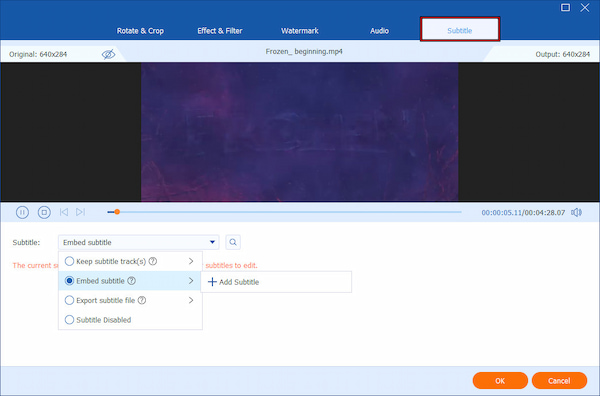This screenshot has width=600, height=396.
Task: Select Keep subtitle track(s) radio button
Action: pos(69,261)
